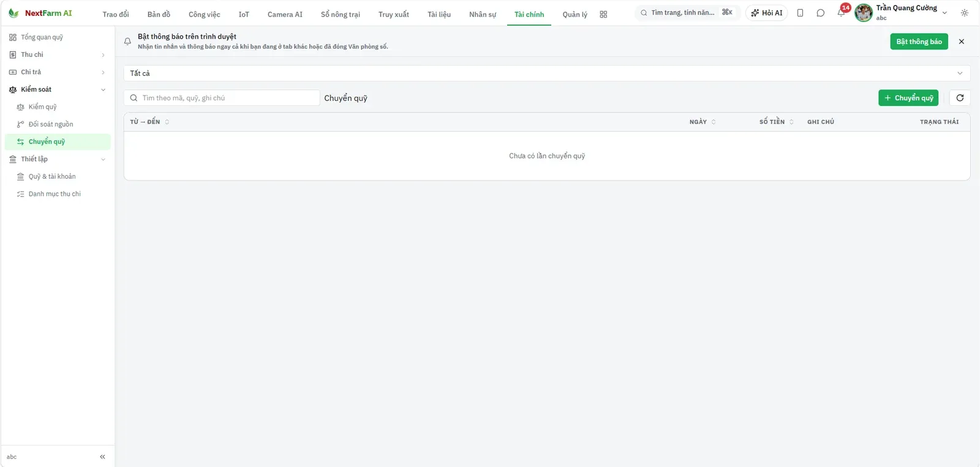Sort by the TỪ → ĐẾN column
This screenshot has width=980, height=467.
(149, 122)
